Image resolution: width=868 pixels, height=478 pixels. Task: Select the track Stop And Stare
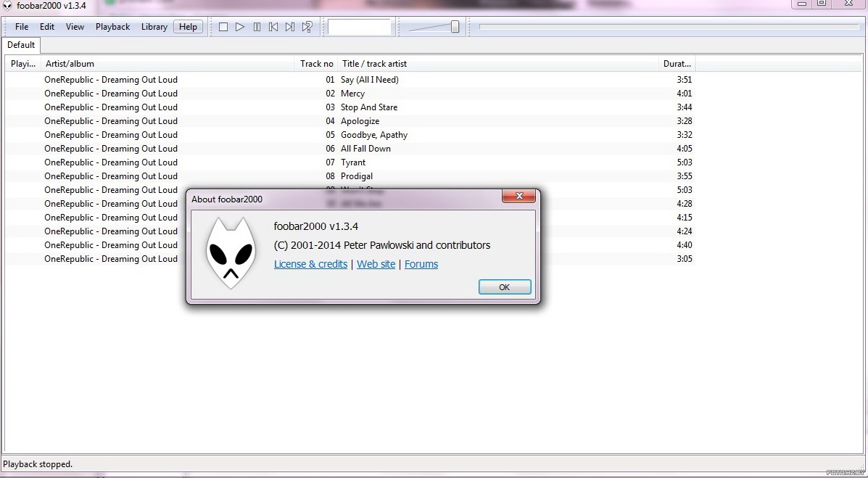point(368,107)
